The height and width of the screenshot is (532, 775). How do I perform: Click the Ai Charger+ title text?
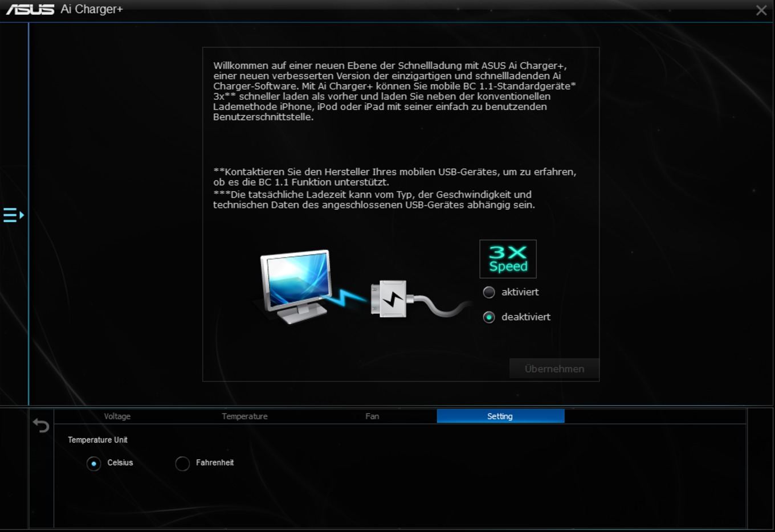92,9
